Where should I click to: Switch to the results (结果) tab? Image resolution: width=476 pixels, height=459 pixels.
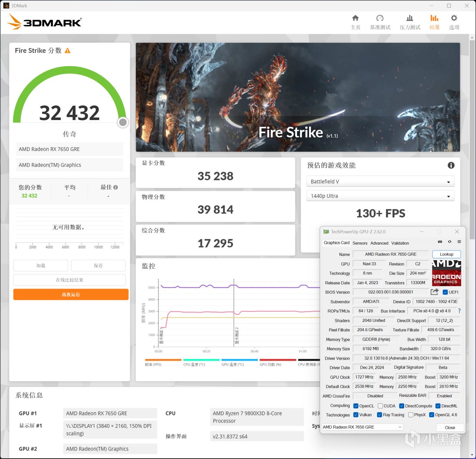[x=434, y=22]
